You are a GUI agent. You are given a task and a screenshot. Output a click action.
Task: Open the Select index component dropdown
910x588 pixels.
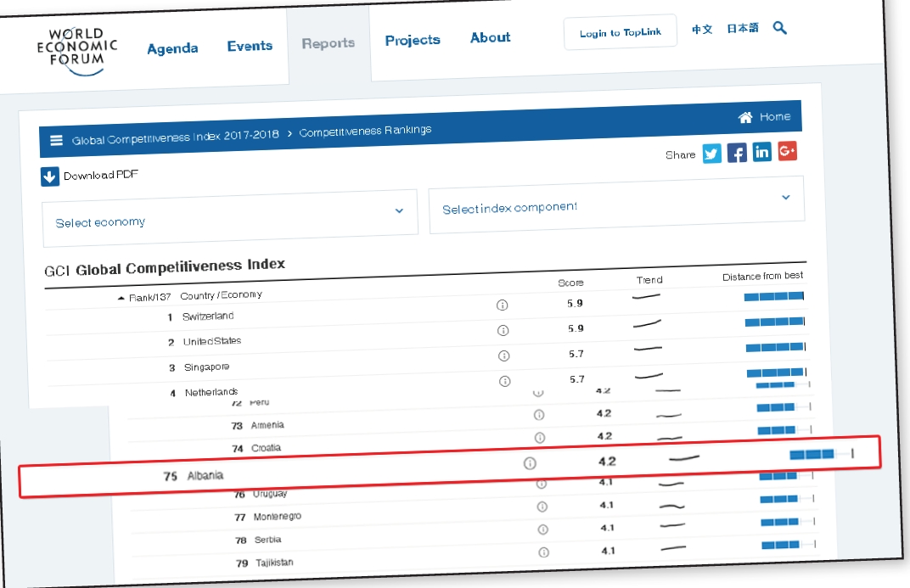click(785, 197)
